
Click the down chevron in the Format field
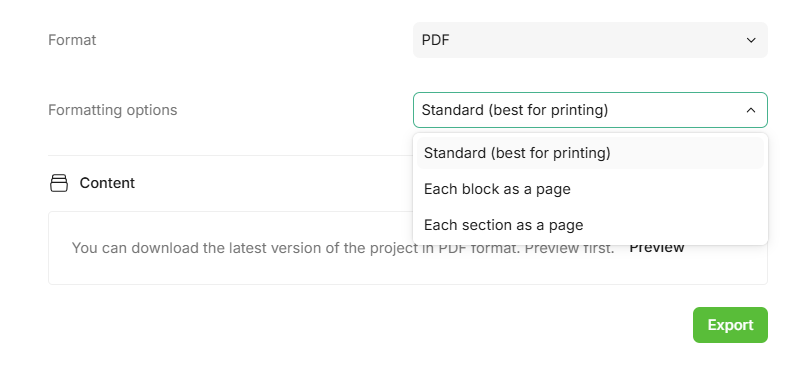click(751, 40)
